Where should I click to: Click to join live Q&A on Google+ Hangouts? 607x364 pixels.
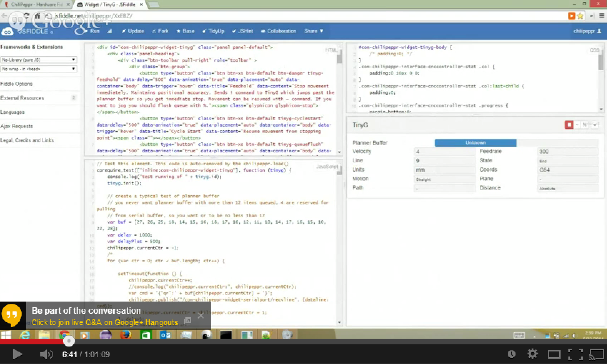pyautogui.click(x=105, y=323)
